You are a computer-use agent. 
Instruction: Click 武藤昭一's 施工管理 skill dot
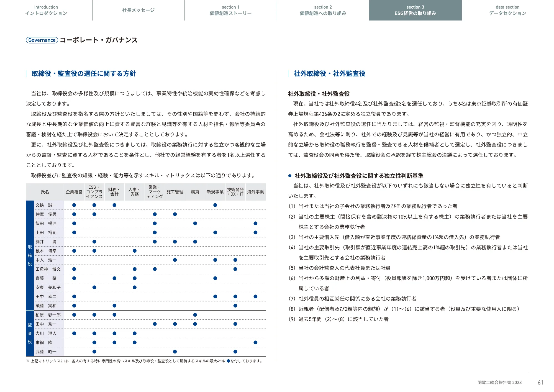(175, 352)
